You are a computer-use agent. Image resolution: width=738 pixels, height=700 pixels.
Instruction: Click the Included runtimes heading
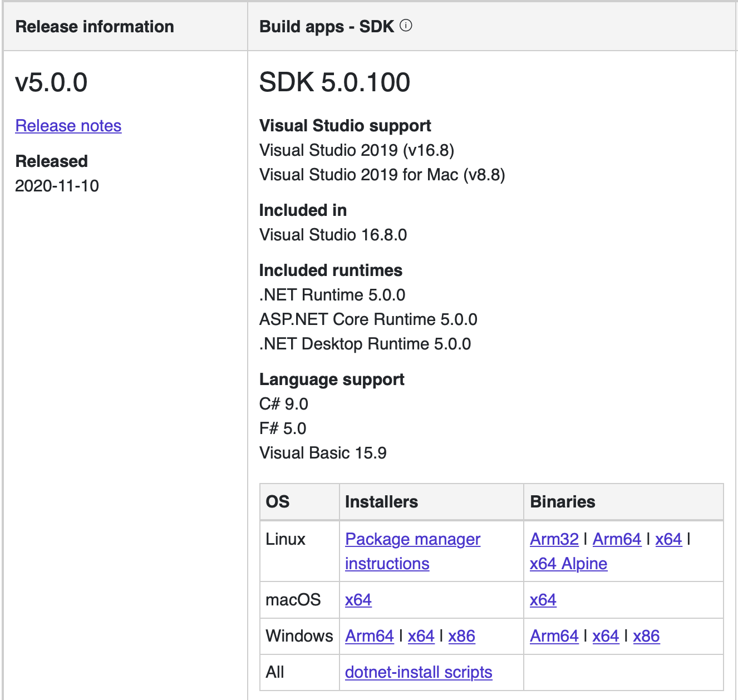click(331, 270)
